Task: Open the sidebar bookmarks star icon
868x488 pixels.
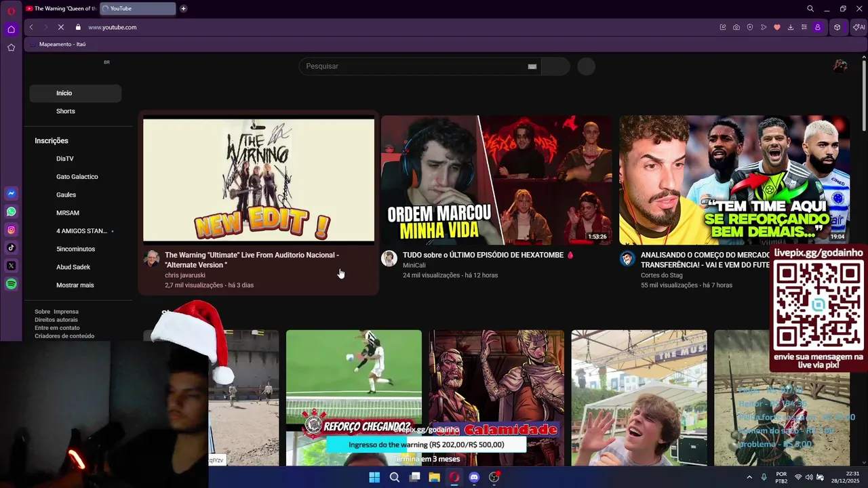Action: coord(11,47)
